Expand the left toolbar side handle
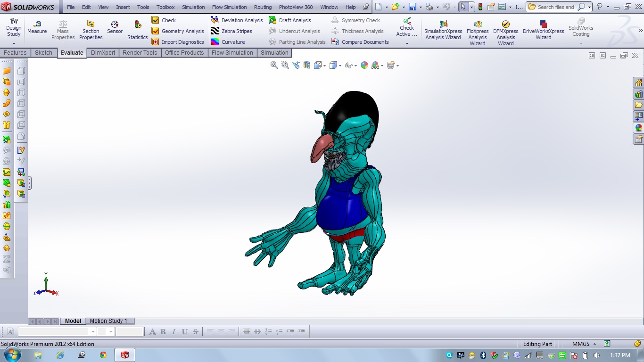The image size is (644, 362). pyautogui.click(x=30, y=183)
